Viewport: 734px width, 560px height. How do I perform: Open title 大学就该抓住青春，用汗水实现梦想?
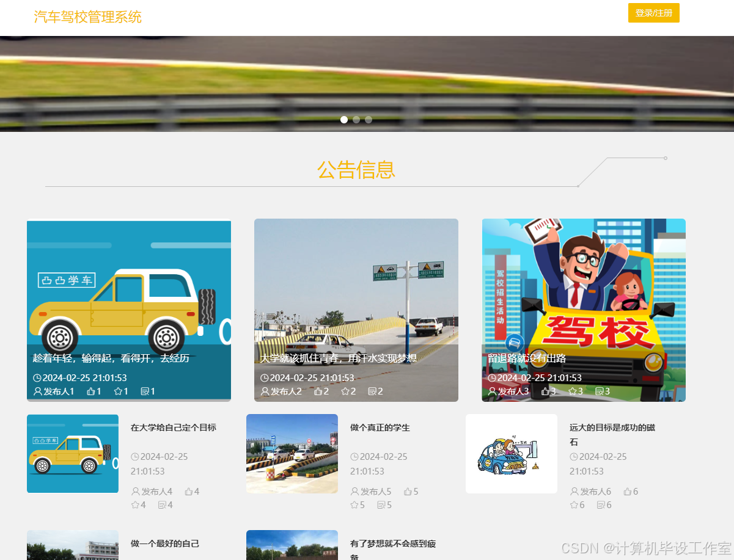pos(339,358)
